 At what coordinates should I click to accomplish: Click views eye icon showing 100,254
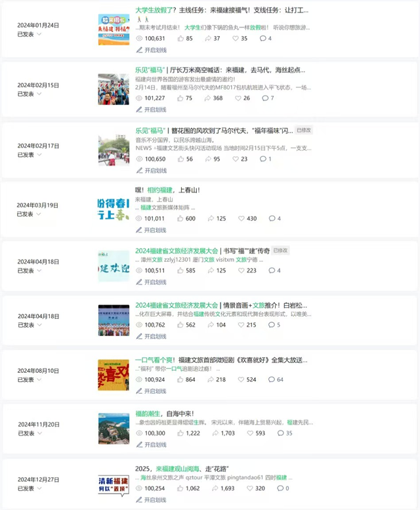coord(139,488)
